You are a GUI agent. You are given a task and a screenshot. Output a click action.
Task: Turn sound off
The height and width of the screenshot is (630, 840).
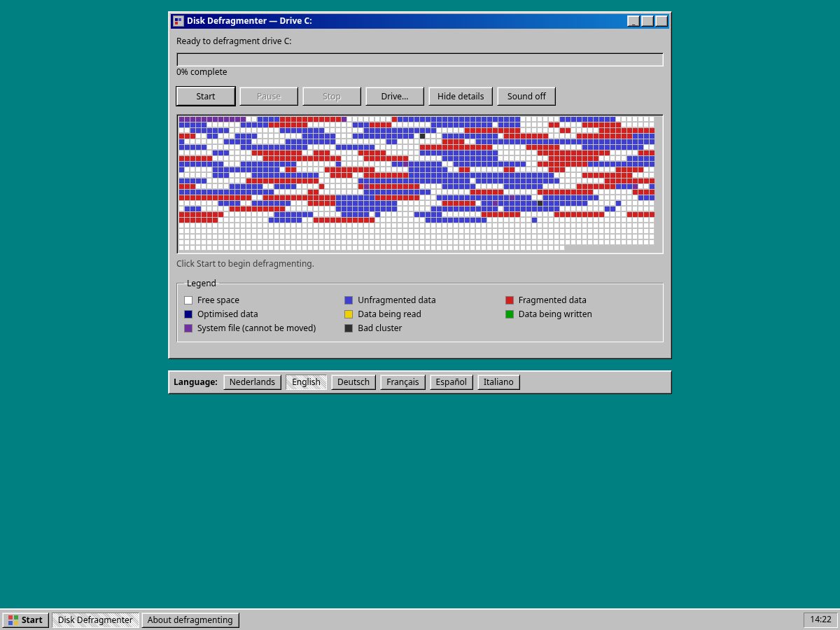526,96
